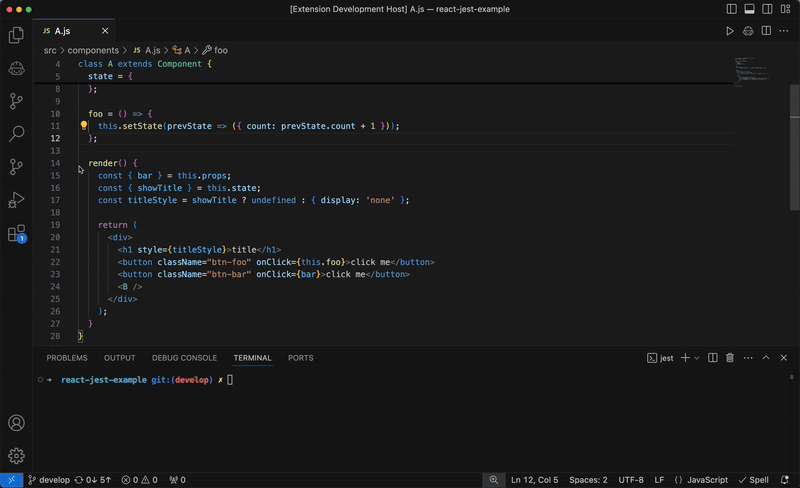Split the editor to the right
The height and width of the screenshot is (488, 800).
pyautogui.click(x=766, y=31)
